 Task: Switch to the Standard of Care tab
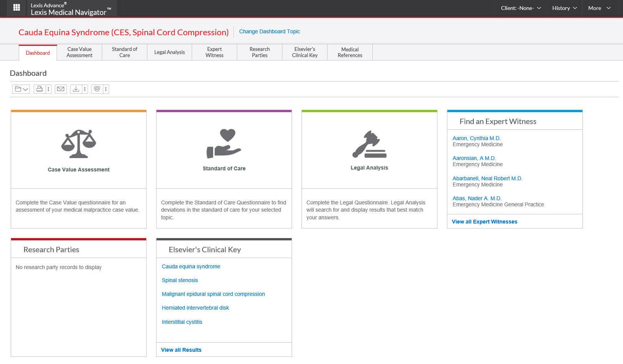coord(125,52)
